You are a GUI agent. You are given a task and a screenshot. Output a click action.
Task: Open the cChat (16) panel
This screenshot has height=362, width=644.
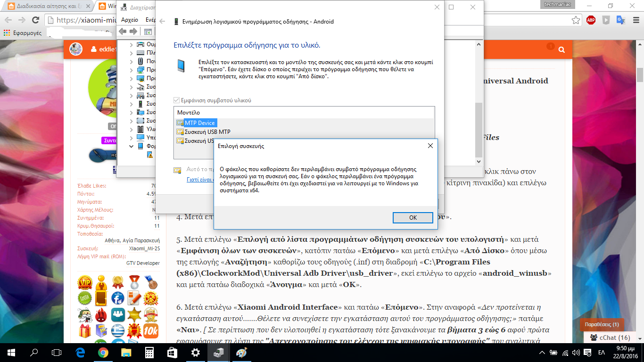[x=610, y=337]
